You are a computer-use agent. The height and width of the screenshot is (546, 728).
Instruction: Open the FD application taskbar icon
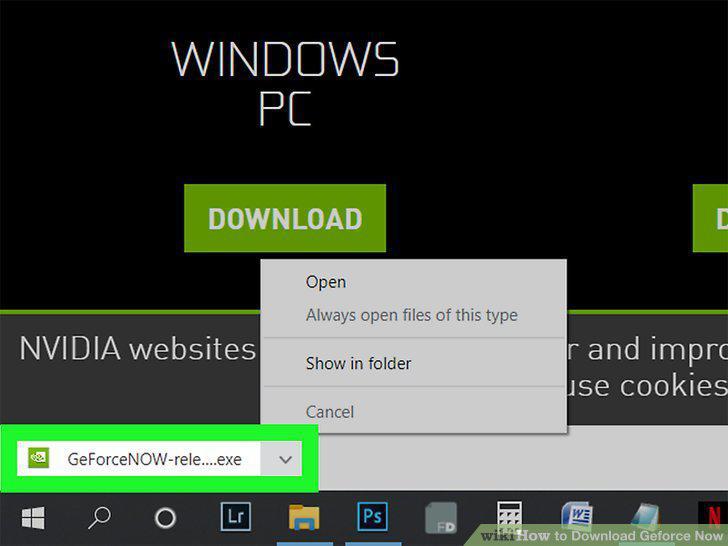(441, 517)
